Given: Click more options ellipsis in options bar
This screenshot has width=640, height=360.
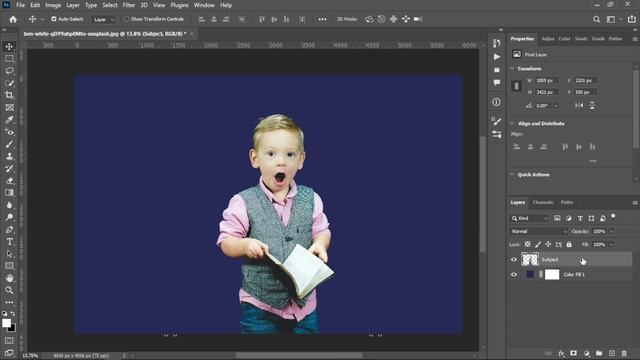Looking at the screenshot, I should tap(322, 19).
